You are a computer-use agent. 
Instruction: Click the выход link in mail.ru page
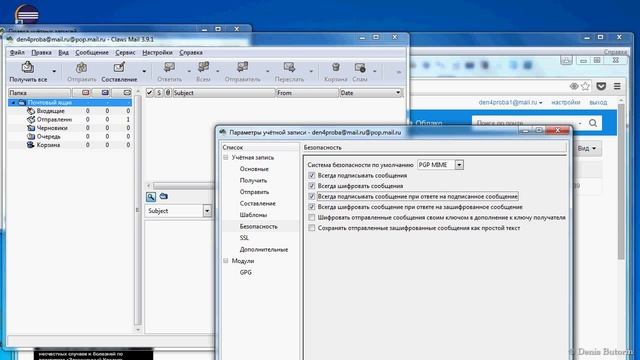(x=598, y=102)
